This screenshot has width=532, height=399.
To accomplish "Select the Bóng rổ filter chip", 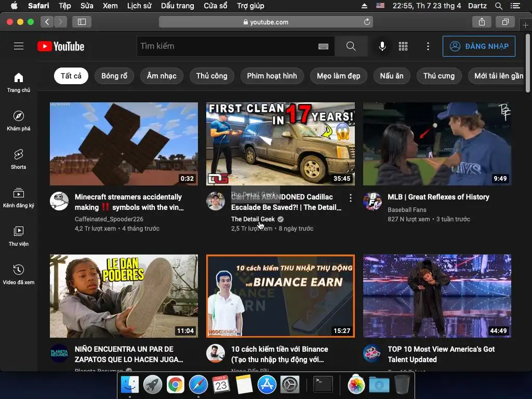I will pyautogui.click(x=114, y=76).
